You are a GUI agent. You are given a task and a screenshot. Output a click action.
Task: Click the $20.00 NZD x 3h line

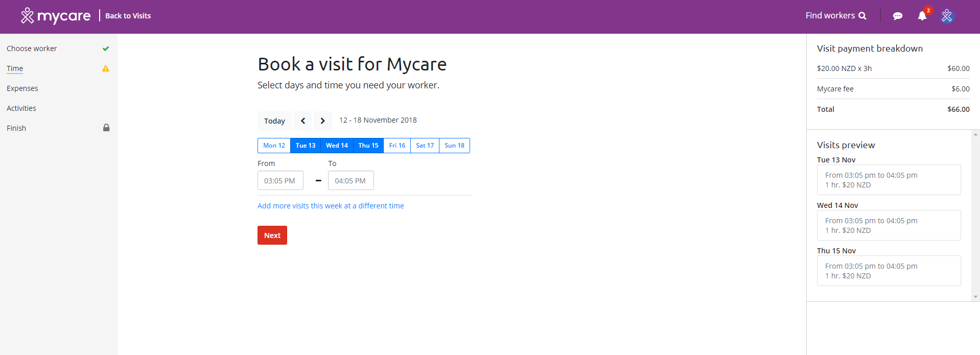tap(845, 68)
